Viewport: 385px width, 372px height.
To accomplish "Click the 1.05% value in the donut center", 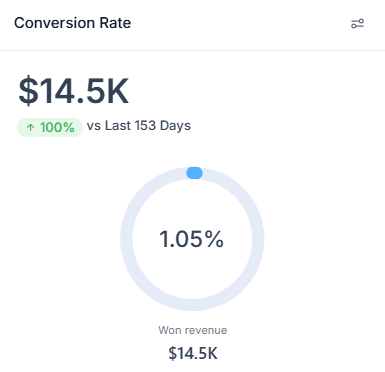I will 192,239.
